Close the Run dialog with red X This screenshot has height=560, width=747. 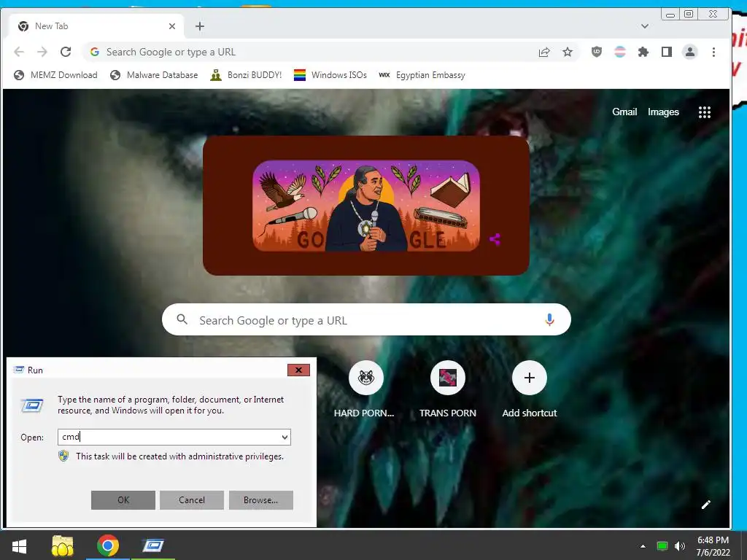click(298, 370)
